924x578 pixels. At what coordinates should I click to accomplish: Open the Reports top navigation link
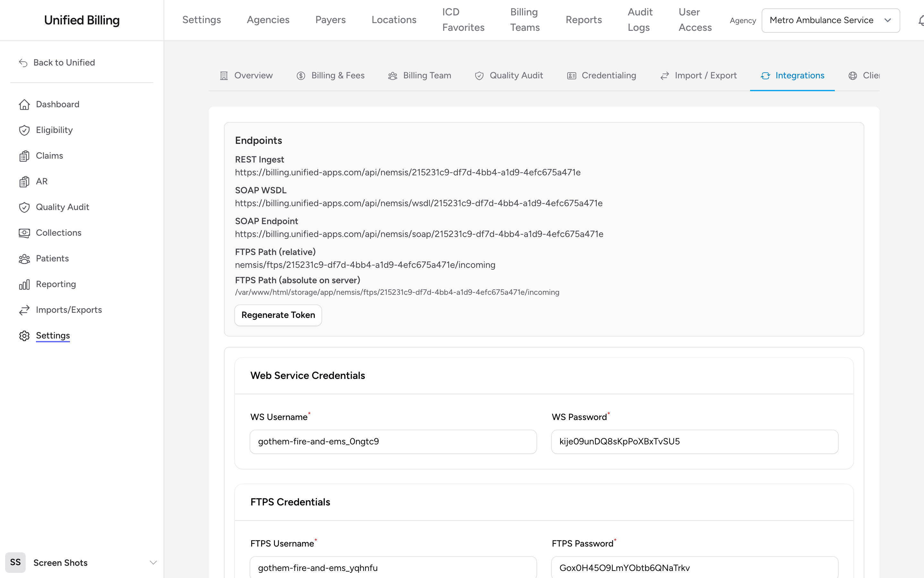(x=583, y=20)
